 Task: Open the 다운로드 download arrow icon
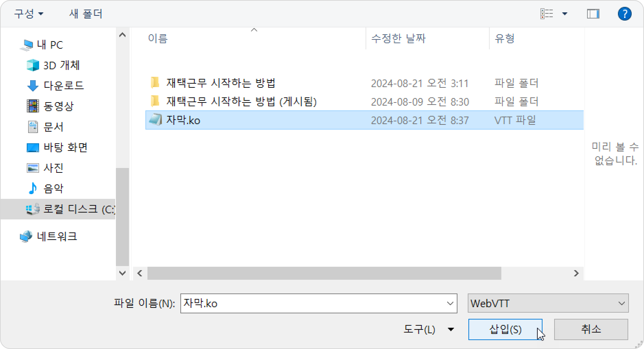[x=33, y=86]
